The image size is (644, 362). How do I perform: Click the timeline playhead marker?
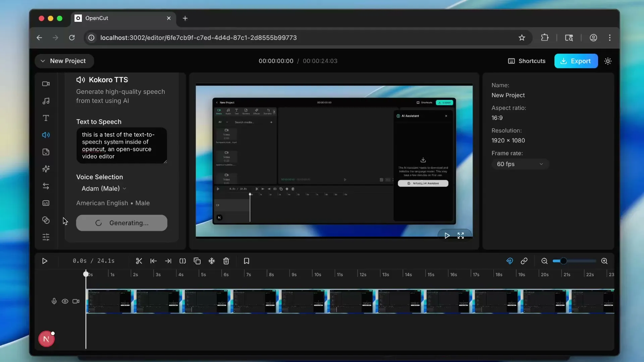click(86, 274)
